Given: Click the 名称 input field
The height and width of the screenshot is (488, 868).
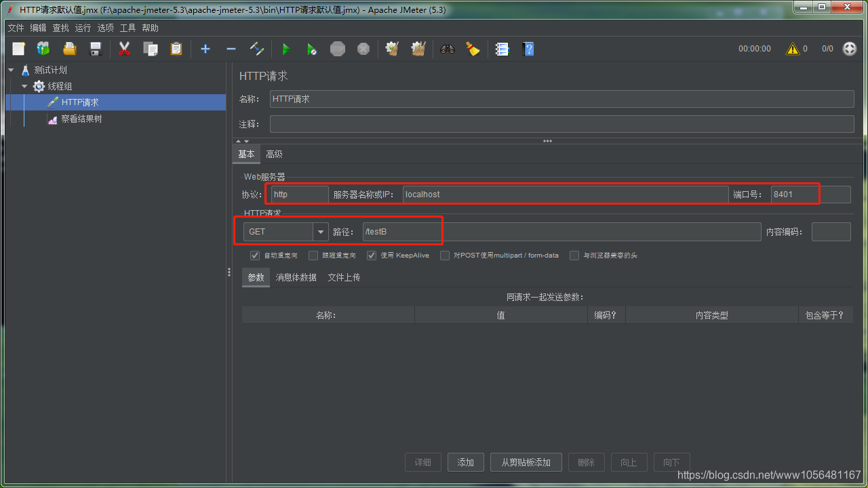Looking at the screenshot, I should (x=561, y=99).
